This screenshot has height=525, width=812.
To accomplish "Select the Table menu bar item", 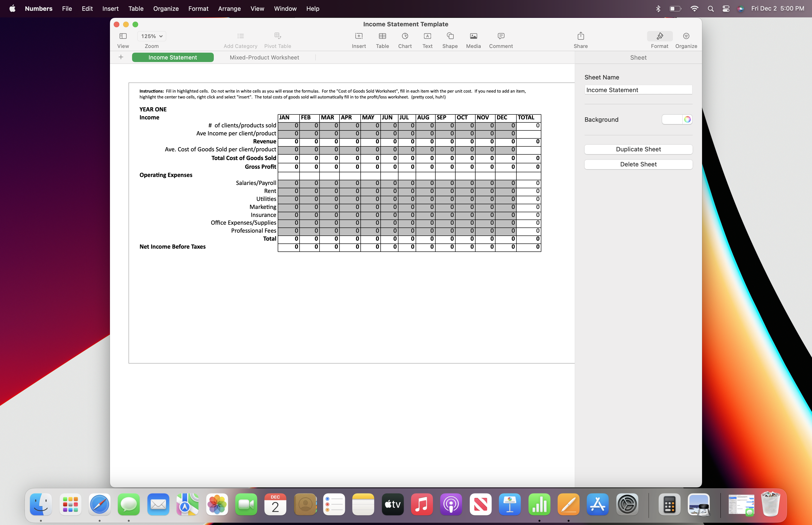I will tap(136, 8).
